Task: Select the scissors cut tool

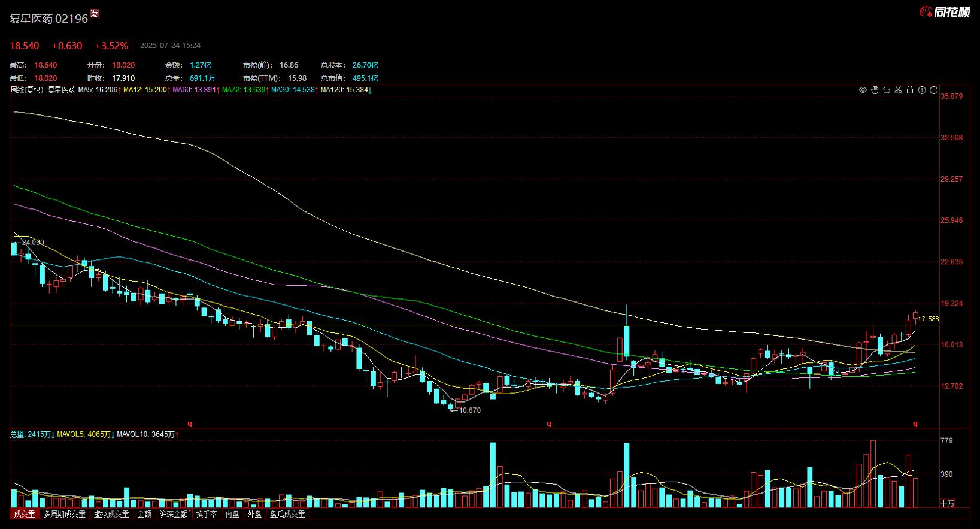Action: point(898,90)
